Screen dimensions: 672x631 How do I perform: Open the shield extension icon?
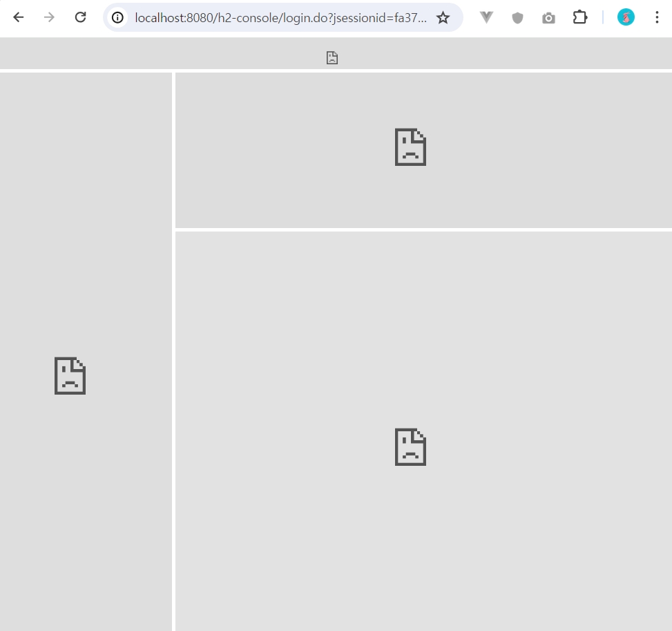[x=518, y=17]
